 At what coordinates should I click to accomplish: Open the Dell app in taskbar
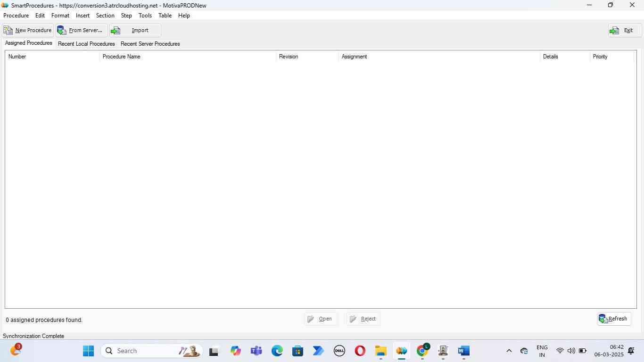click(x=339, y=351)
